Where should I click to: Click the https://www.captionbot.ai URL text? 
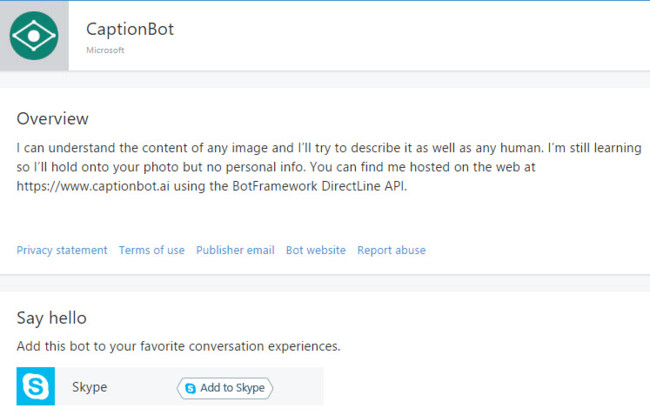[x=93, y=186]
